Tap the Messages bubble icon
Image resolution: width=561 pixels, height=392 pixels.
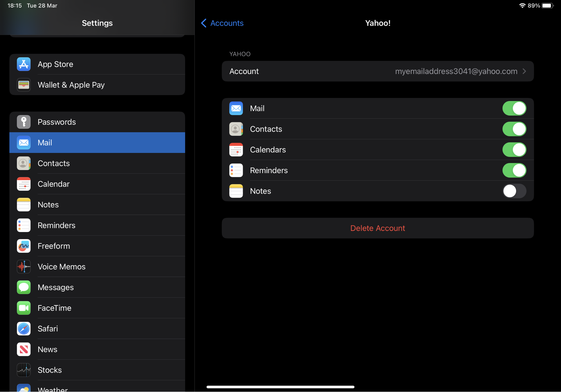click(24, 287)
